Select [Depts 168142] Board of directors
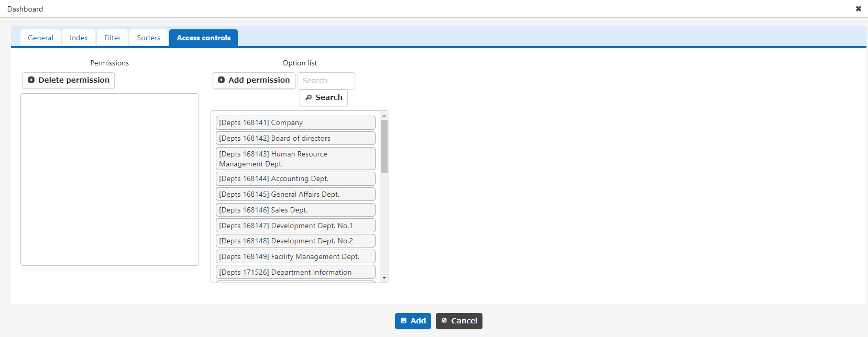This screenshot has width=868, height=337. coord(295,138)
